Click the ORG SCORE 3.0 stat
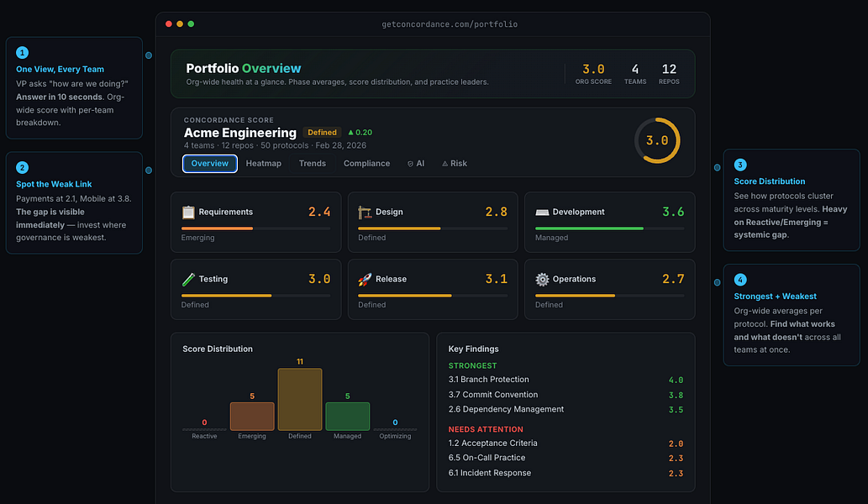The height and width of the screenshot is (504, 868). click(x=593, y=74)
